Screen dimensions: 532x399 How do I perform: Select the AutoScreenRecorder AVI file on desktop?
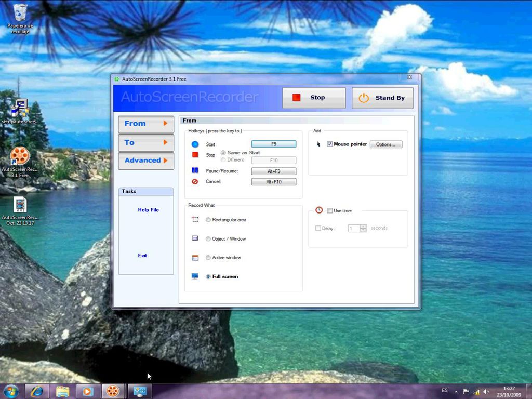coord(20,211)
